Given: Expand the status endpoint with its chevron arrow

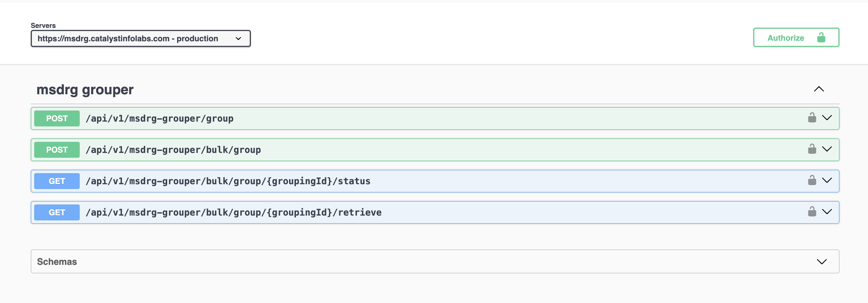Looking at the screenshot, I should click(826, 180).
